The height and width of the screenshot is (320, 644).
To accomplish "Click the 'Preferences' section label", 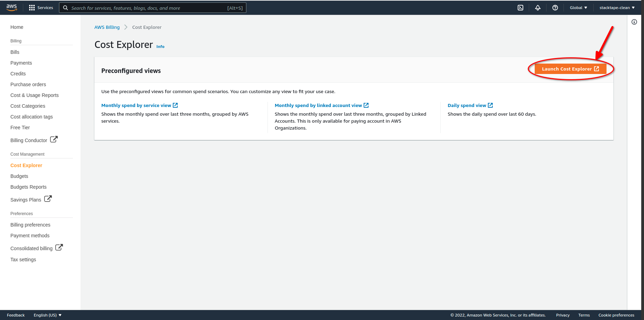I will coord(22,214).
